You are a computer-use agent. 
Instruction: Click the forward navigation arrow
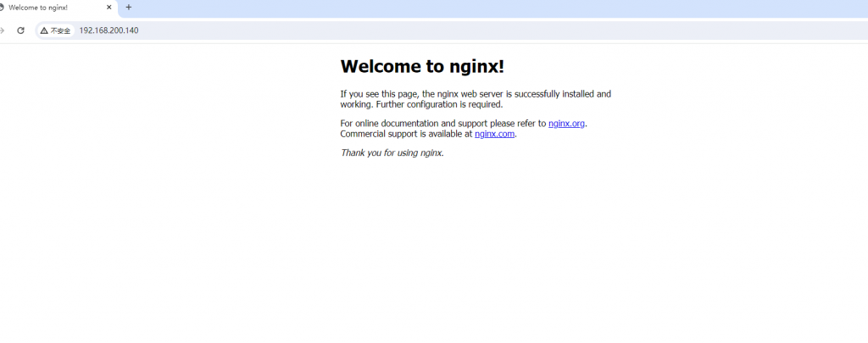[3, 30]
